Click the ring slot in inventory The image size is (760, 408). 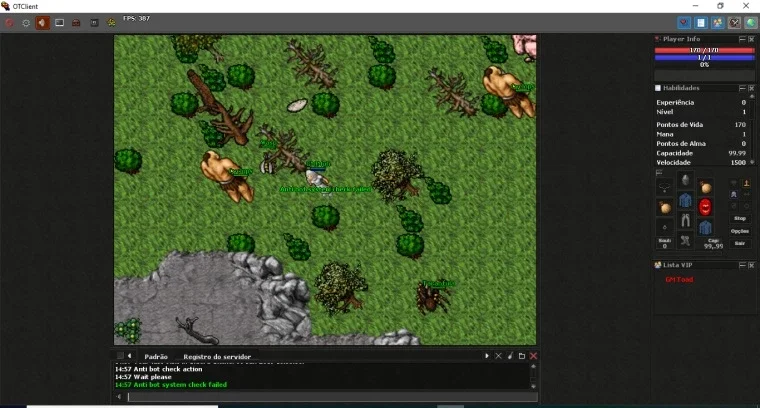[x=665, y=227]
